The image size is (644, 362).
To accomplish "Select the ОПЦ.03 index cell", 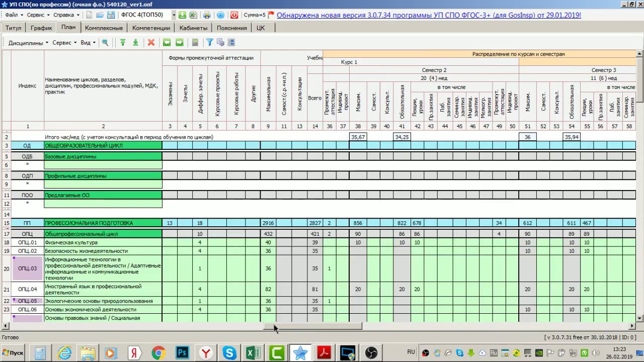I will [27, 268].
